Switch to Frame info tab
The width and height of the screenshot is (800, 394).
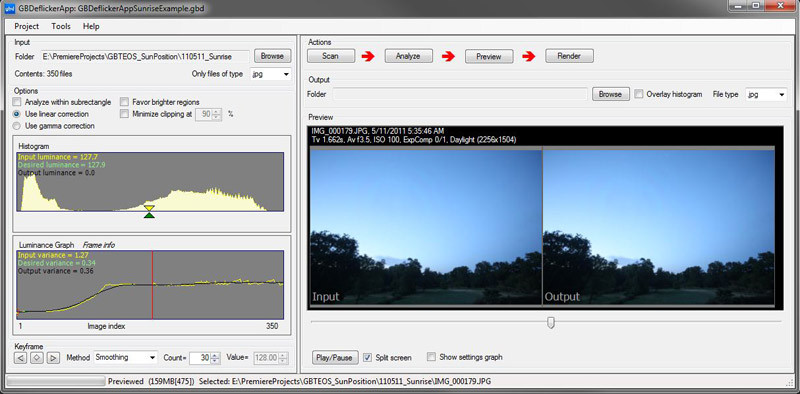[98, 245]
